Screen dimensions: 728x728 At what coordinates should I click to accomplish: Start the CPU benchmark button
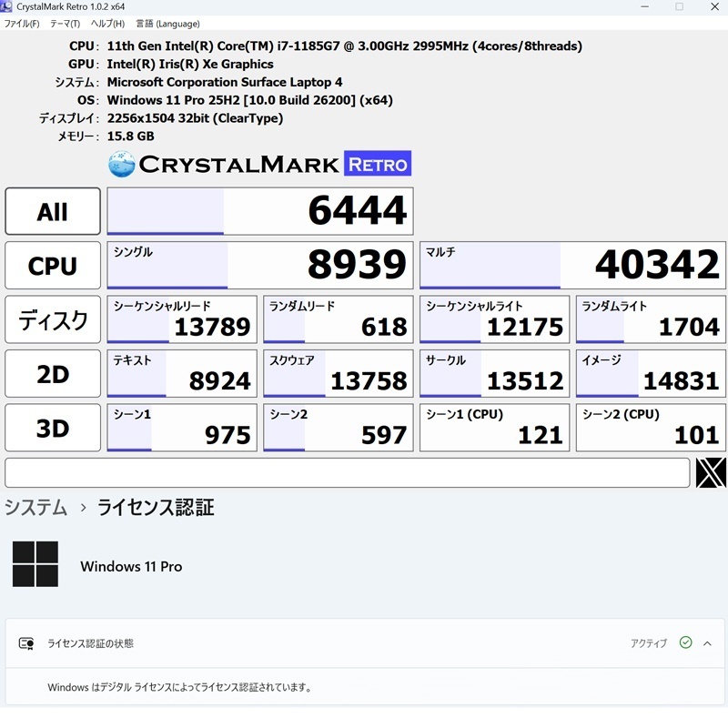[x=53, y=266]
